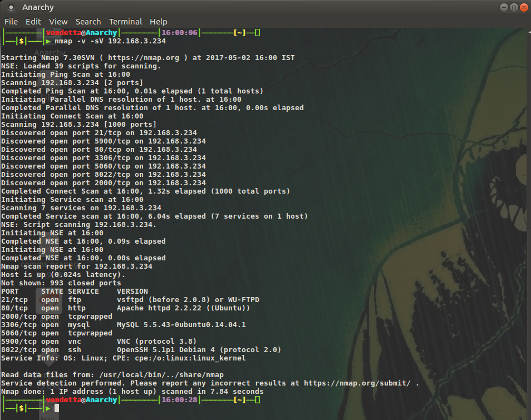Screen dimensions: 531x420
Task: Click the version text 'OpenSSH 5.1p1 Debian 4 (protocol 2.0)'
Action: pyautogui.click(x=199, y=350)
